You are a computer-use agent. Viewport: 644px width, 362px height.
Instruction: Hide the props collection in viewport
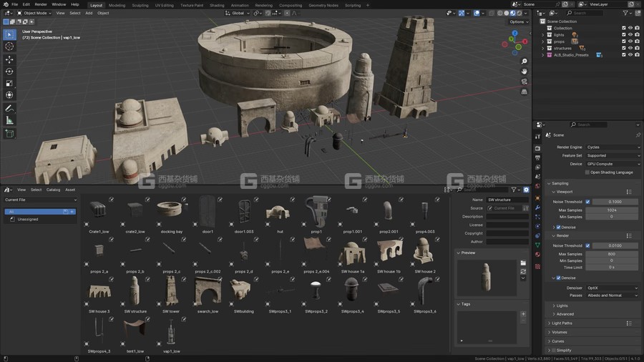tap(630, 41)
